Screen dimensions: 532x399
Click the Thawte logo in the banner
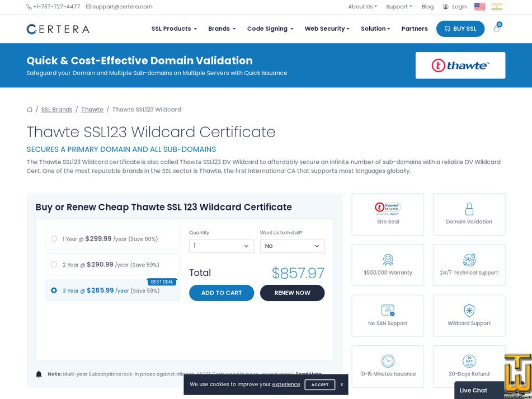[460, 65]
